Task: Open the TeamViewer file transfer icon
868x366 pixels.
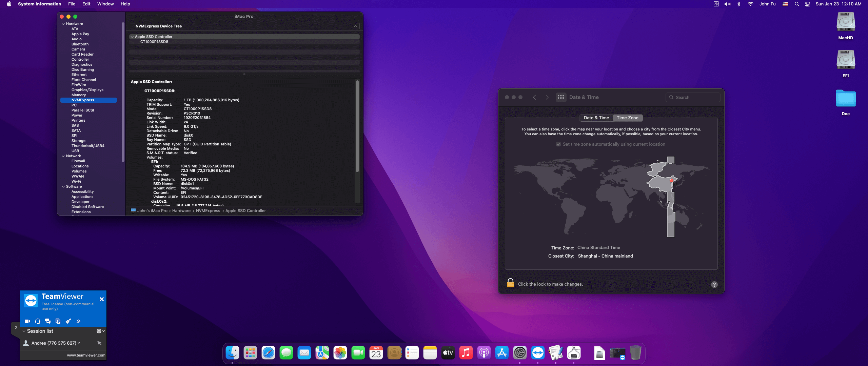Action: 58,321
